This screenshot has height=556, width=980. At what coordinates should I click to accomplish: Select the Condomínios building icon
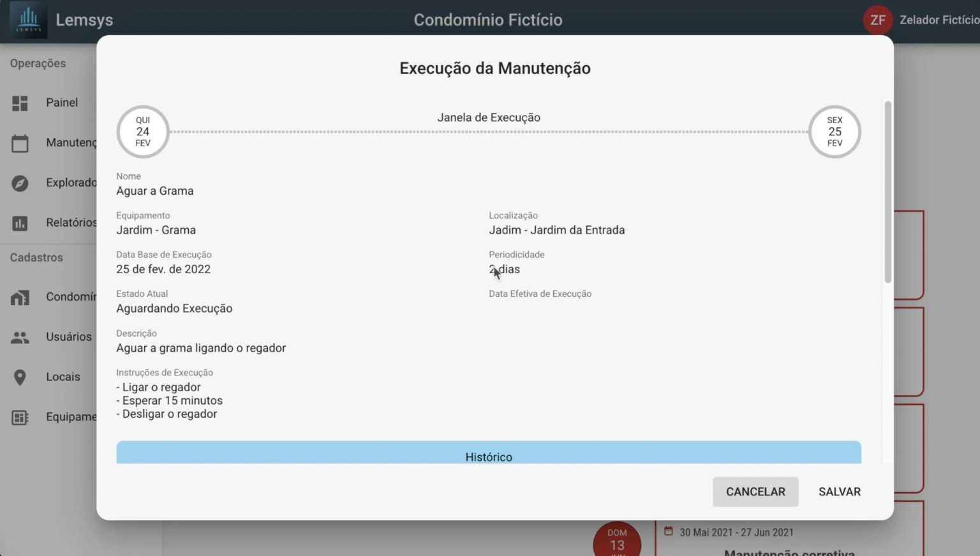(20, 297)
